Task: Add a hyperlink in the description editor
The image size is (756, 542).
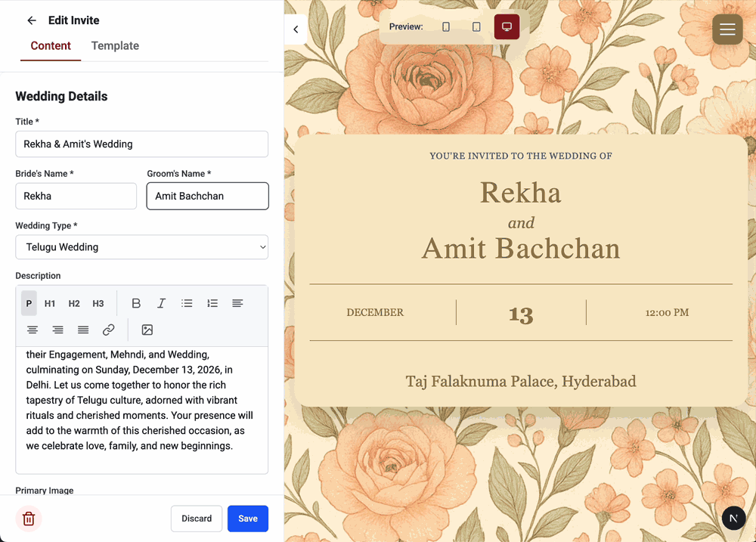Action: 108,330
